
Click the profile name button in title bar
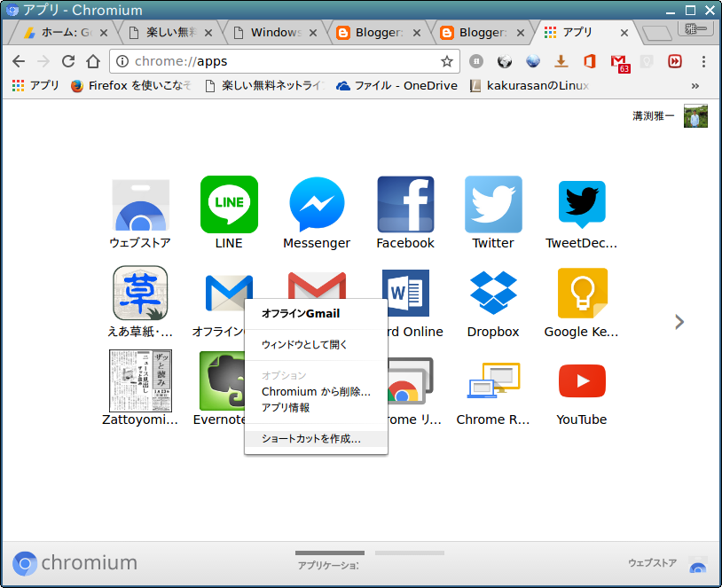pos(695,29)
